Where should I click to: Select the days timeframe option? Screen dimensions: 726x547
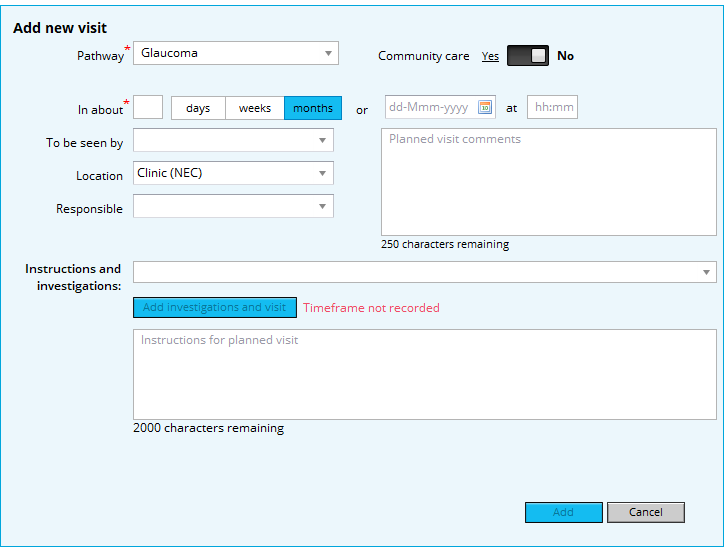(198, 108)
